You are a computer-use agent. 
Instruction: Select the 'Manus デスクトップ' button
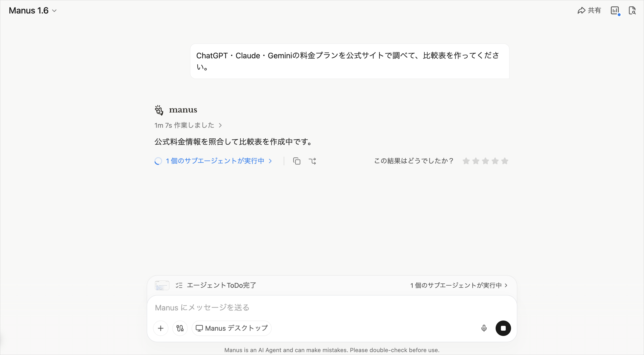point(231,328)
